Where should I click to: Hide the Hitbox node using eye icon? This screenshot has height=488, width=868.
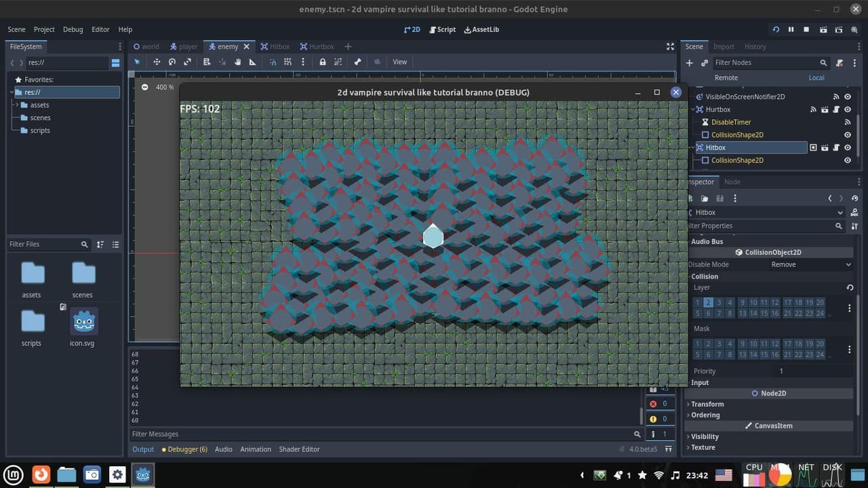848,147
